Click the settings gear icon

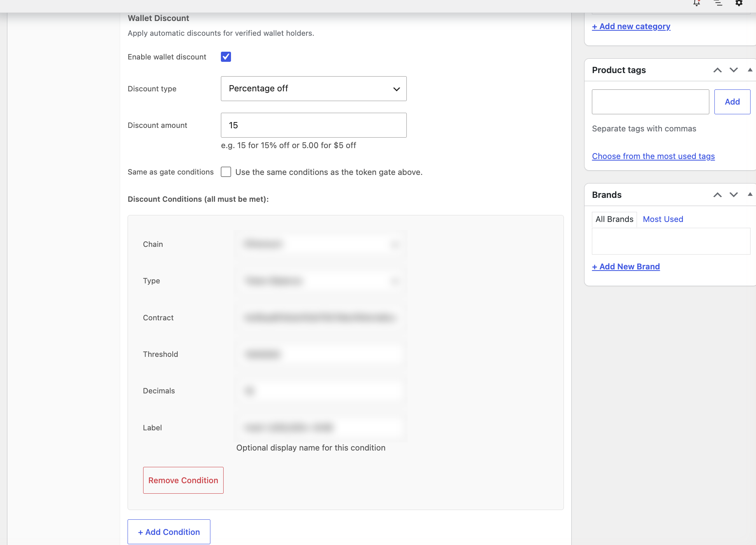[x=739, y=3]
